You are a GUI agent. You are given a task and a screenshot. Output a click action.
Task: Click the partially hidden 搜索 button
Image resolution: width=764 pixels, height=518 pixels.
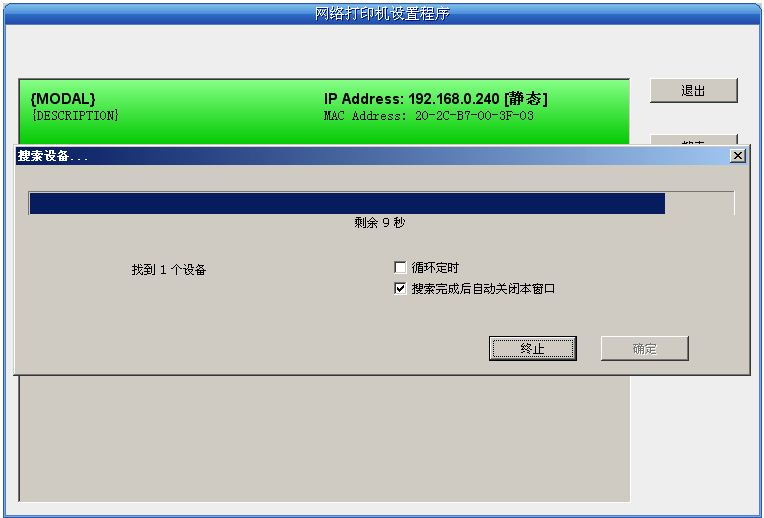(693, 140)
